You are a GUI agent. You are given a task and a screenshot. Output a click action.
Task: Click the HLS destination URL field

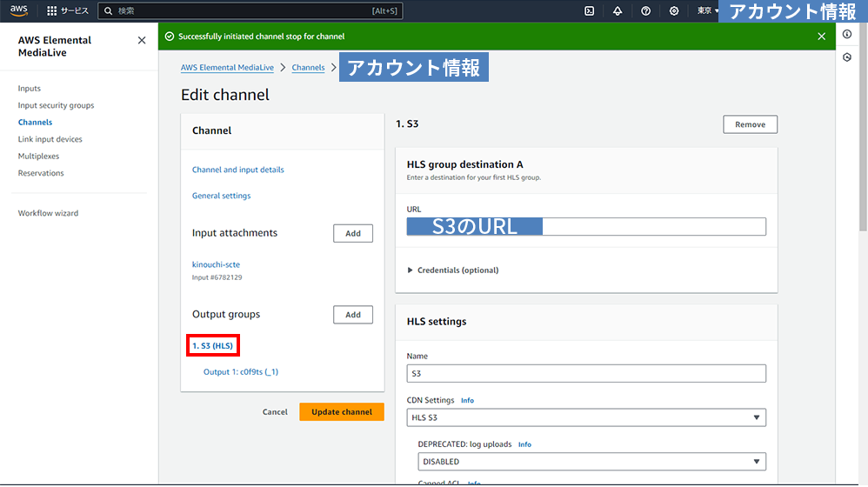(x=586, y=226)
